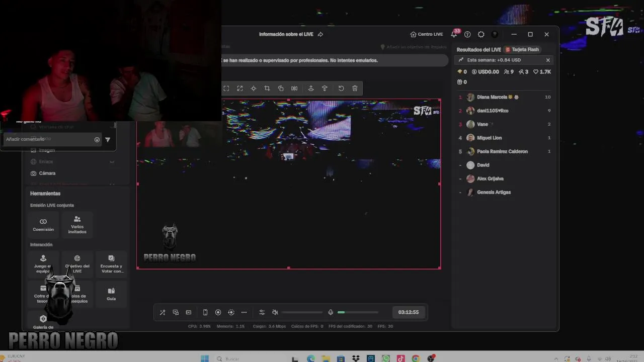Unmute the desktop speaker audio
The height and width of the screenshot is (362, 644).
pyautogui.click(x=275, y=312)
